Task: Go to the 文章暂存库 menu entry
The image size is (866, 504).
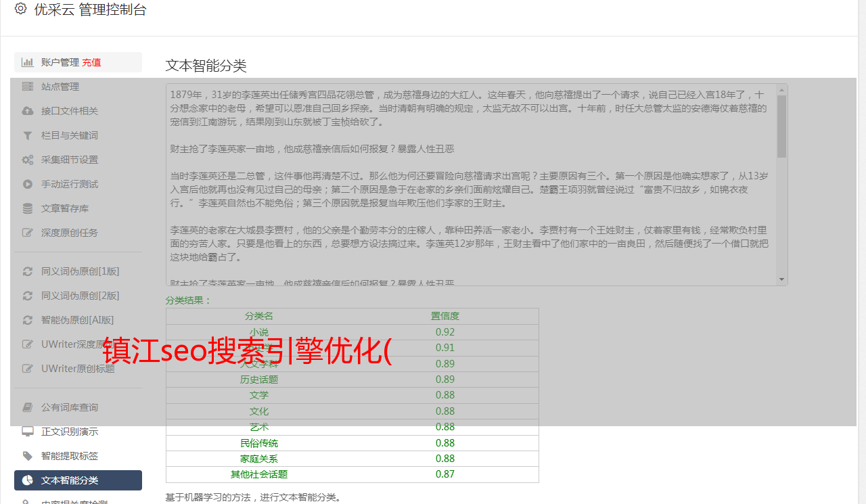Action: click(78, 208)
